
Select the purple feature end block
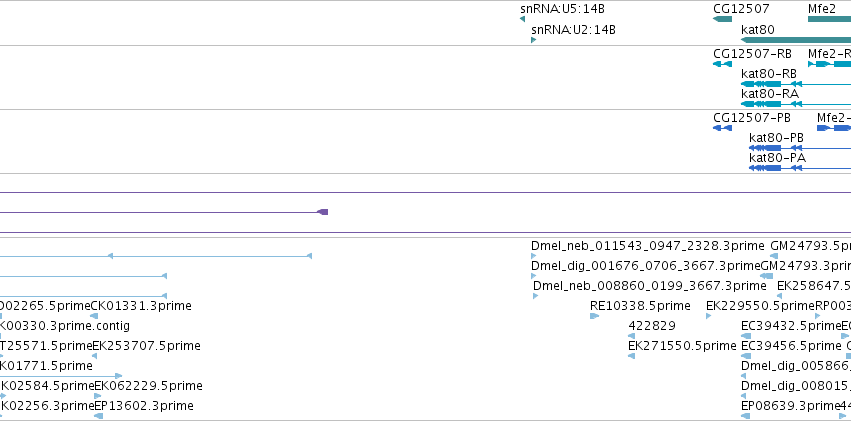(323, 212)
